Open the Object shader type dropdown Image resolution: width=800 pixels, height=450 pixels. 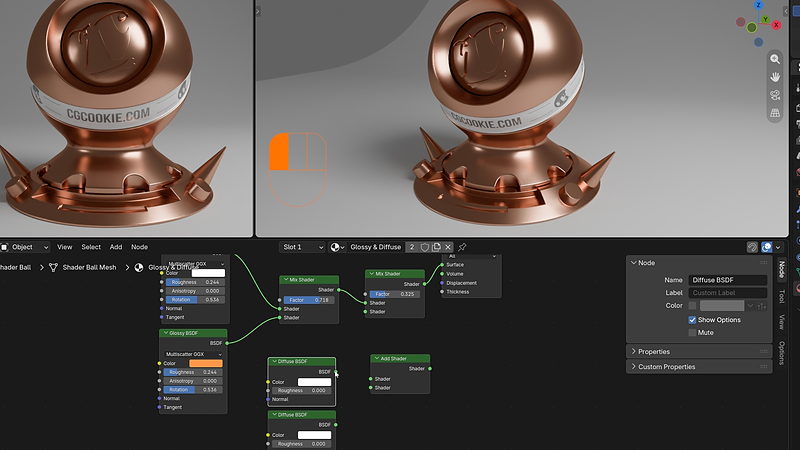[x=25, y=247]
